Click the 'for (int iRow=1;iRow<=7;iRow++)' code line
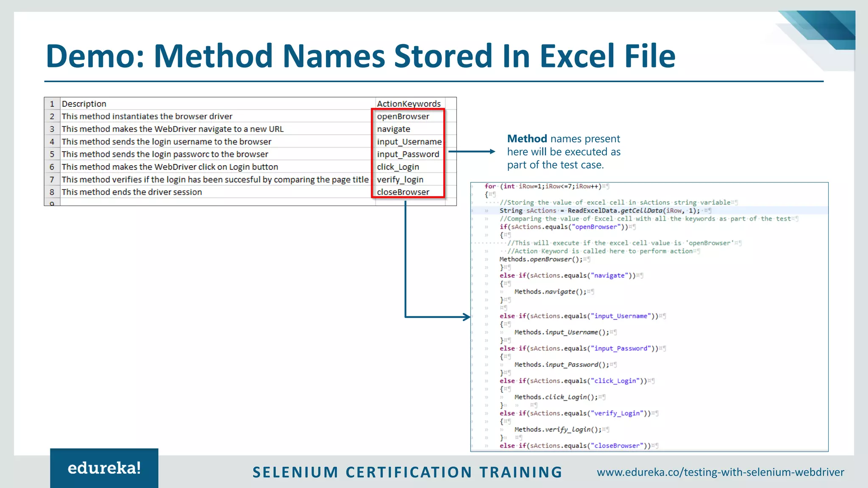Viewport: 868px width, 488px height. 544,186
